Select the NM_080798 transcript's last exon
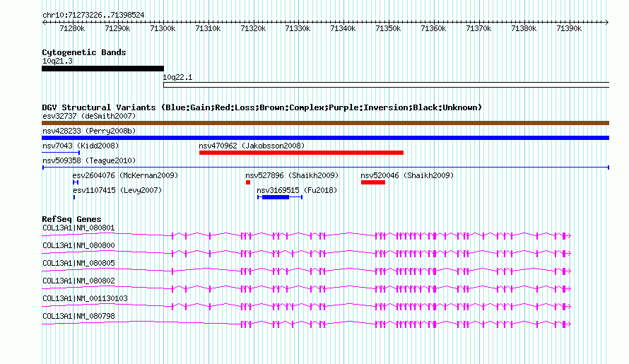The height and width of the screenshot is (364, 629). (x=565, y=324)
